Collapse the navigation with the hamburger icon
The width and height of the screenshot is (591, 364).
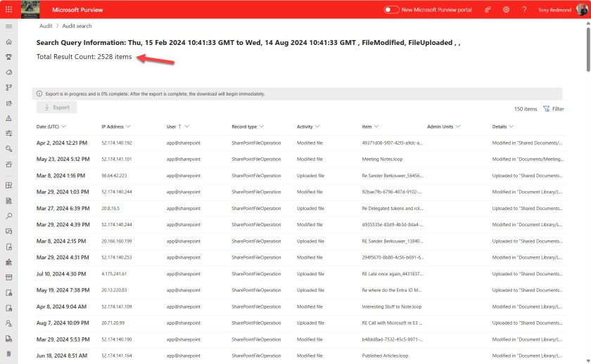[x=8, y=26]
